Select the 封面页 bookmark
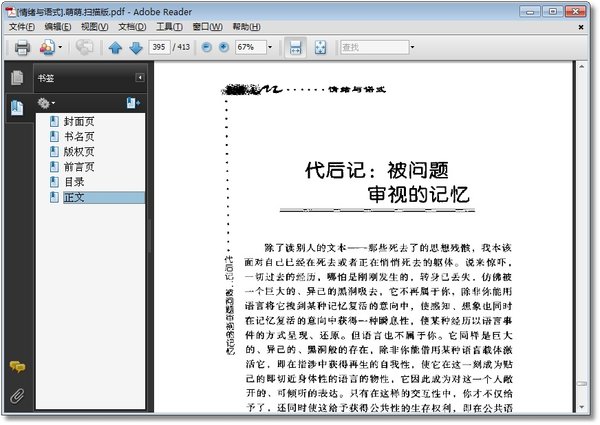The image size is (600, 425). tap(79, 122)
